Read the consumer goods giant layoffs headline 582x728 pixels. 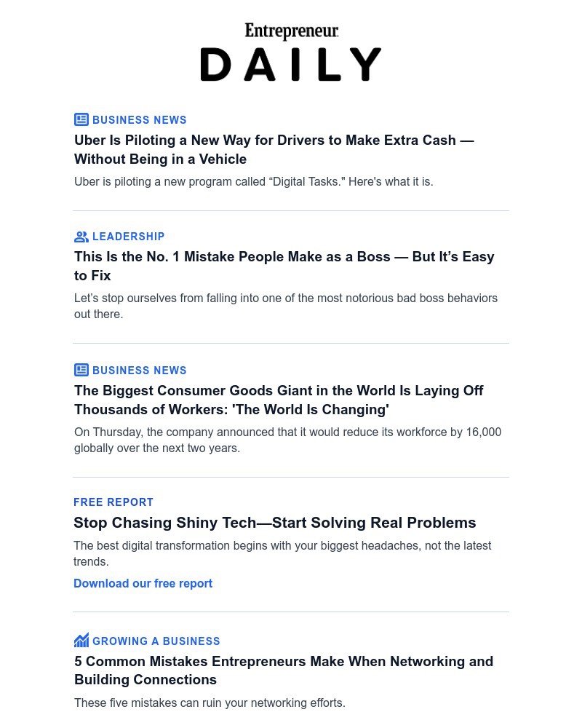tap(279, 400)
